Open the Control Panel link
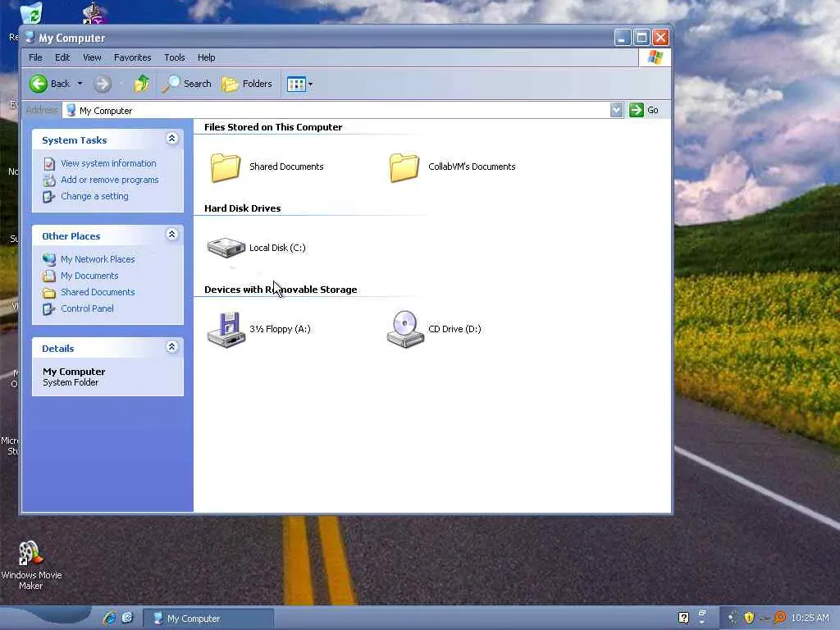 [x=87, y=308]
